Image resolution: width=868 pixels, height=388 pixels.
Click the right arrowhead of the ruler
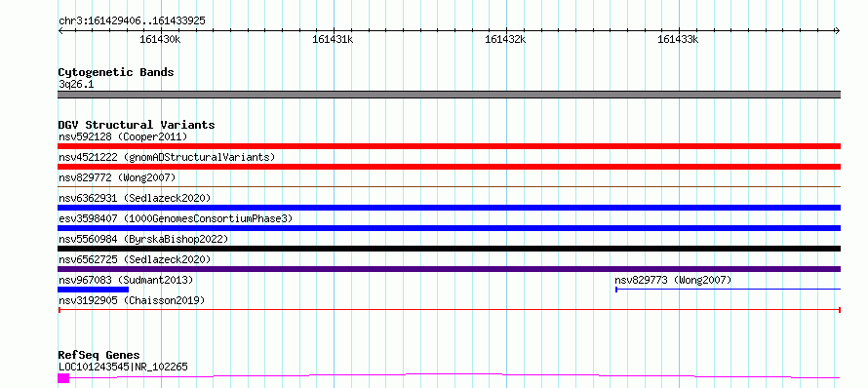837,31
